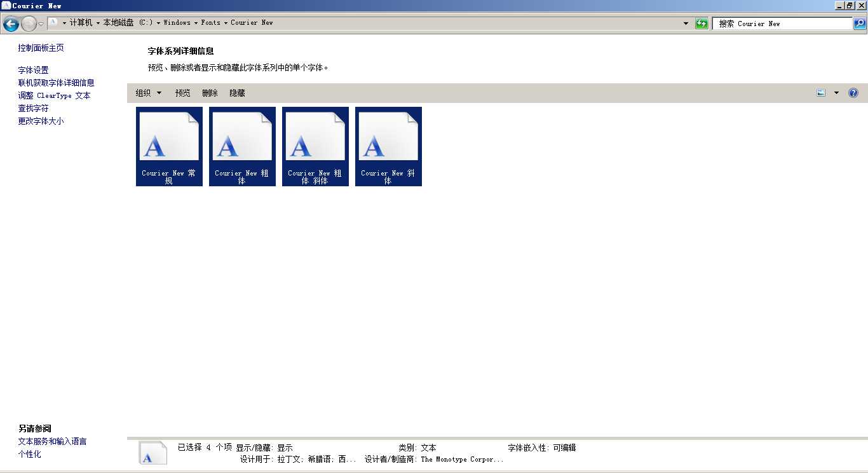Click 隐藏 in the toolbar

tap(237, 93)
